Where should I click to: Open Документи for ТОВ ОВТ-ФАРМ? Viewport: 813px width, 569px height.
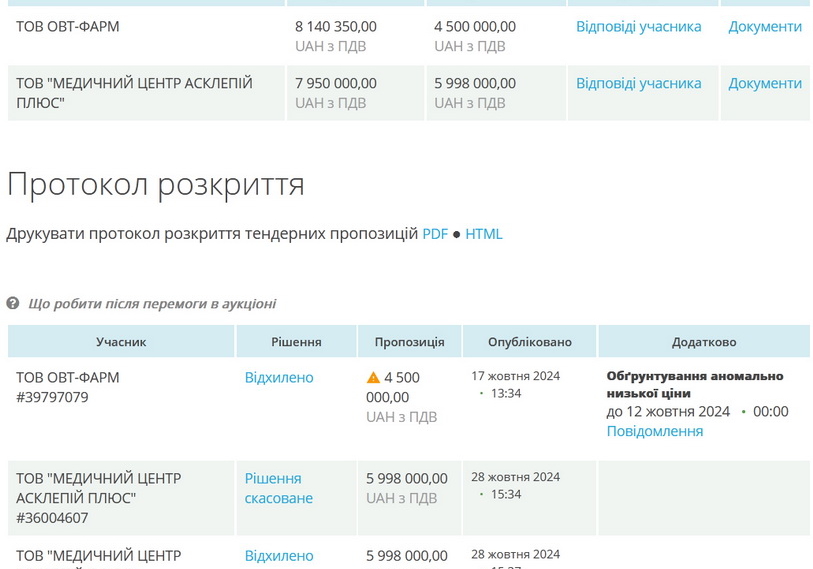point(764,27)
